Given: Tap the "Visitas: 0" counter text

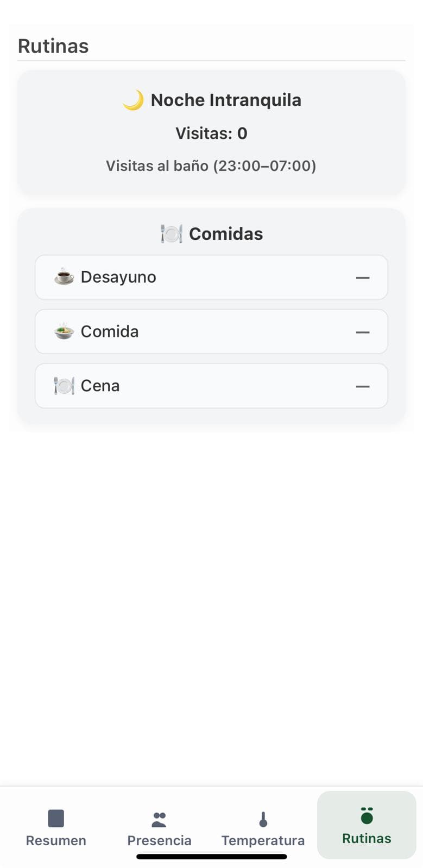Looking at the screenshot, I should (x=211, y=133).
